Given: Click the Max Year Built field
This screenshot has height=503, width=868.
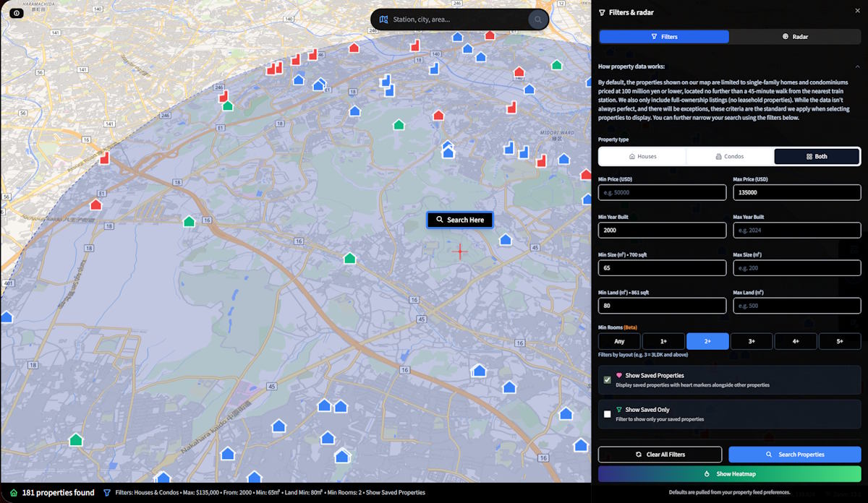Looking at the screenshot, I should 797,230.
